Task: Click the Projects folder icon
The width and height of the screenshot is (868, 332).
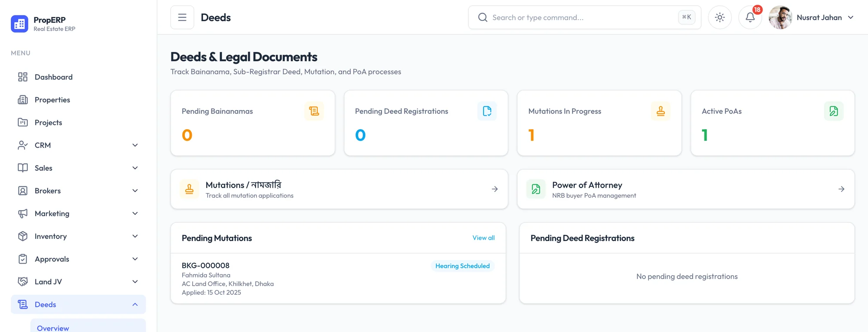Action: [23, 122]
